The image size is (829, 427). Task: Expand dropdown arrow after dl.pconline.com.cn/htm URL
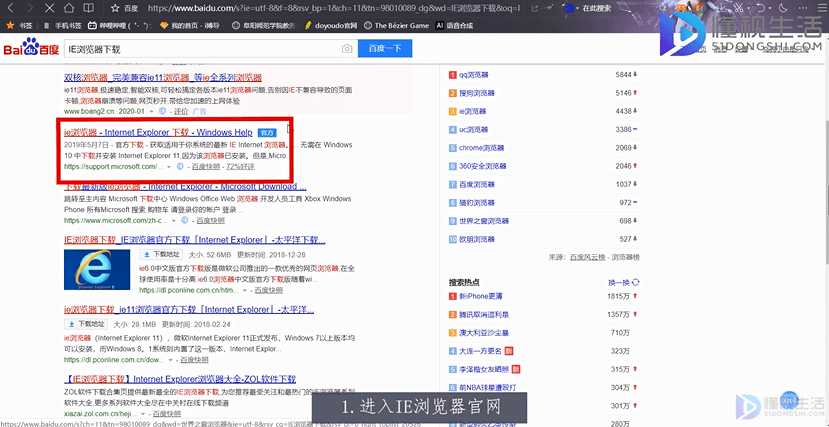point(244,290)
